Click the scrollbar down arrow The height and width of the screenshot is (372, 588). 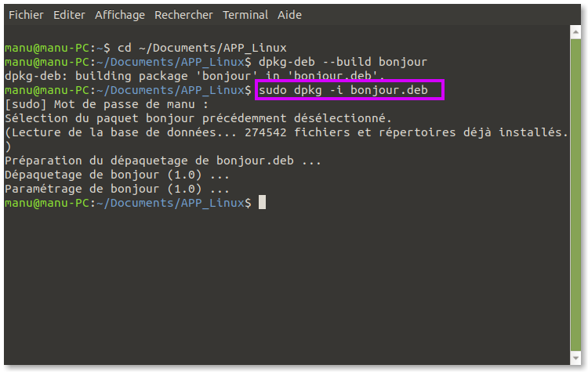coord(575,358)
